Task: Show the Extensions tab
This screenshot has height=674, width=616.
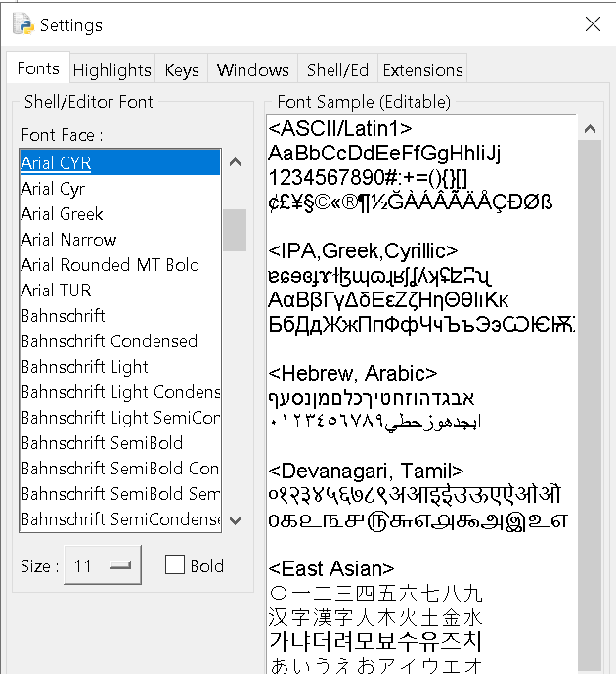Action: coord(422,70)
